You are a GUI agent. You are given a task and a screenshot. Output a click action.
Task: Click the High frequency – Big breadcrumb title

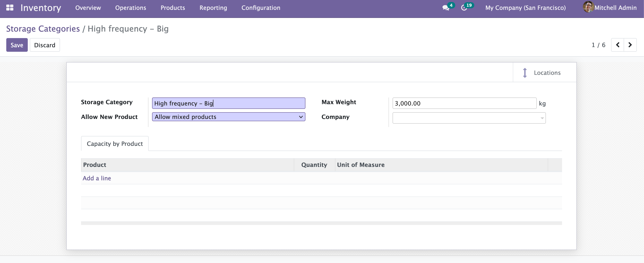click(128, 28)
